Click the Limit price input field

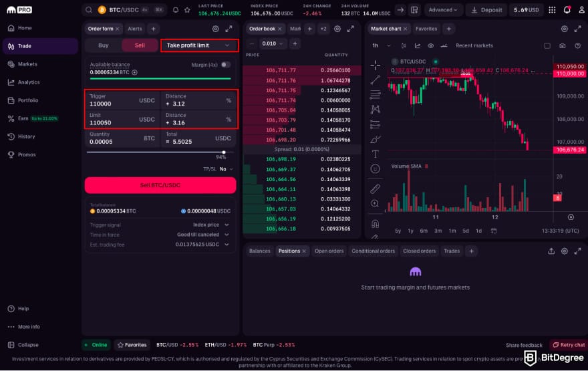[x=123, y=119]
